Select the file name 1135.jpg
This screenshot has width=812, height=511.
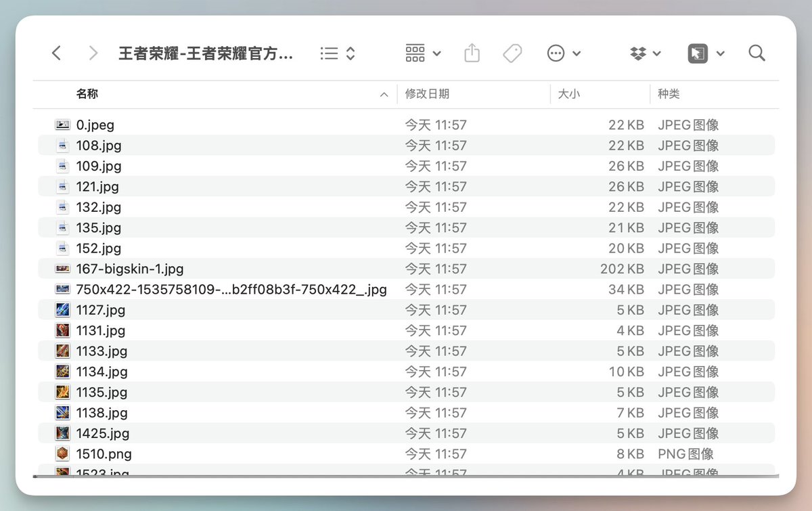click(101, 392)
